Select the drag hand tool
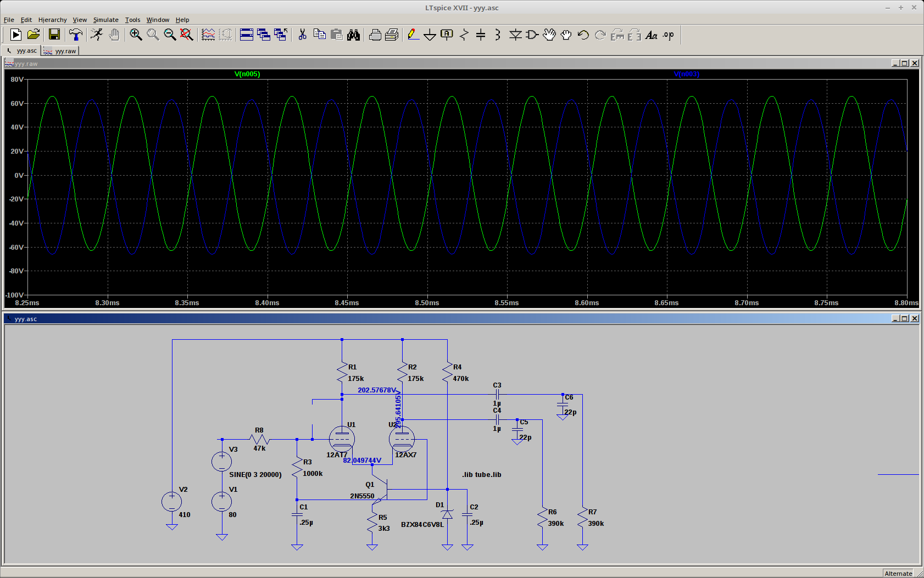924x578 pixels. (x=566, y=35)
